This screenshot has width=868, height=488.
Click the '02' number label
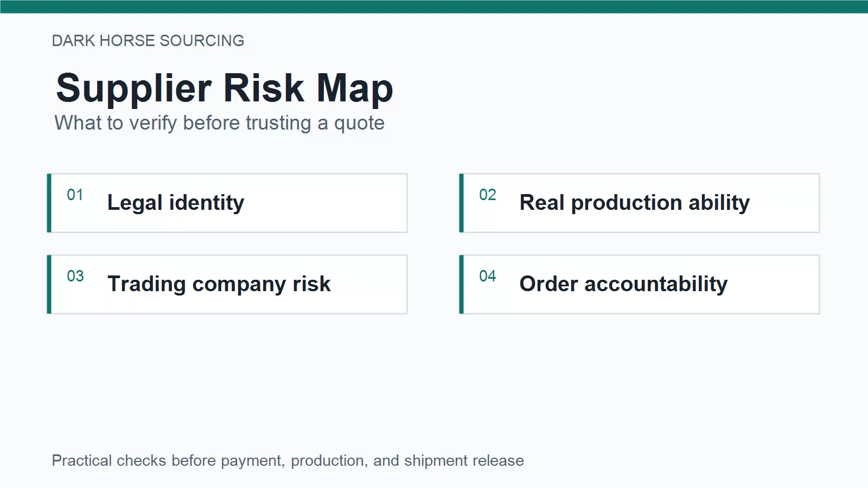[x=488, y=195]
